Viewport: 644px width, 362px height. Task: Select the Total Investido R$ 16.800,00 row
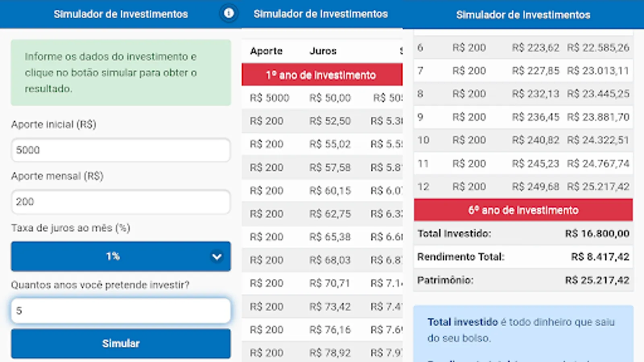point(523,234)
